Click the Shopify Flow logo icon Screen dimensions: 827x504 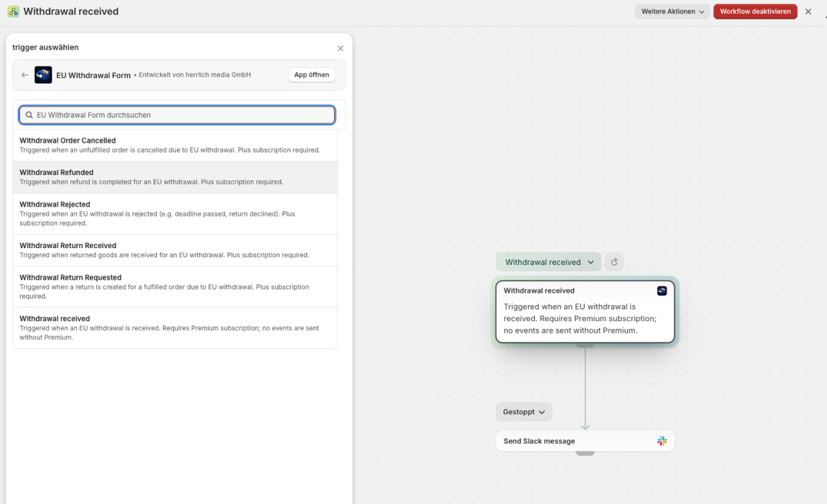(x=13, y=12)
